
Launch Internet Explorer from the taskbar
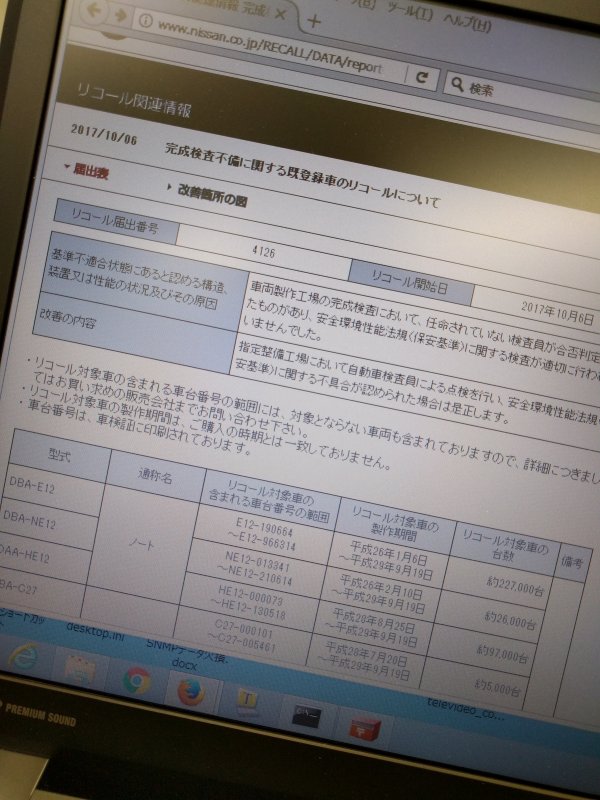coord(23,657)
